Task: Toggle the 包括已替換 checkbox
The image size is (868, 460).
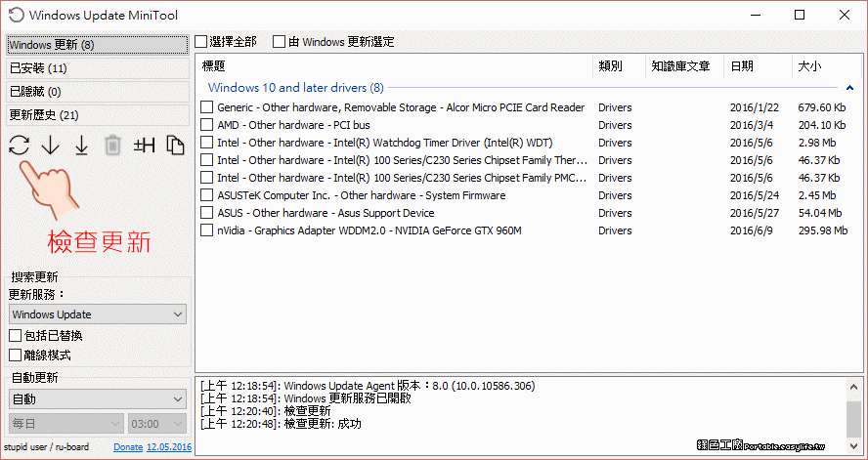Action: click(x=16, y=336)
